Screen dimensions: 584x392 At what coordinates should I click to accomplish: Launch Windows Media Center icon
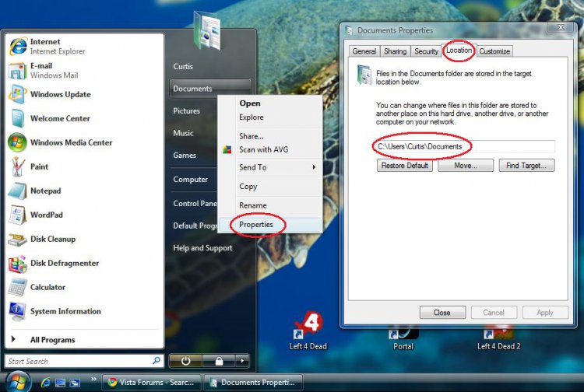point(17,142)
